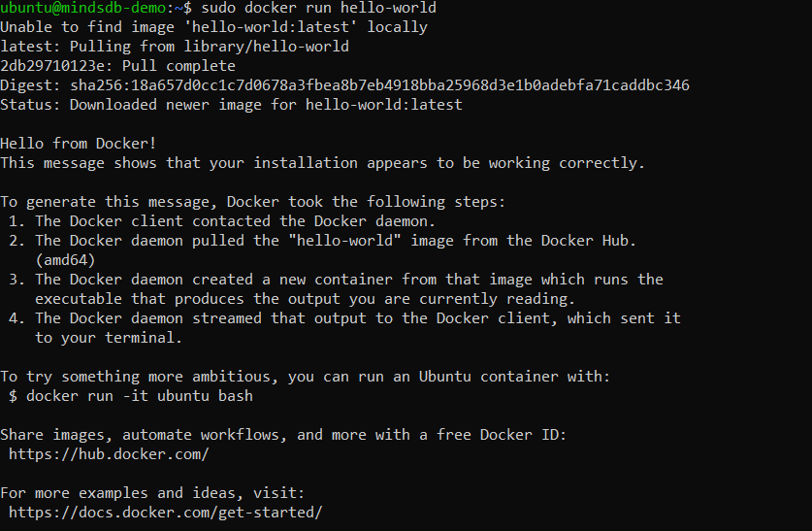Click 'latest: Pulling from library/hello-world' line
Viewport: 812px width, 531px height.
pyautogui.click(x=175, y=47)
